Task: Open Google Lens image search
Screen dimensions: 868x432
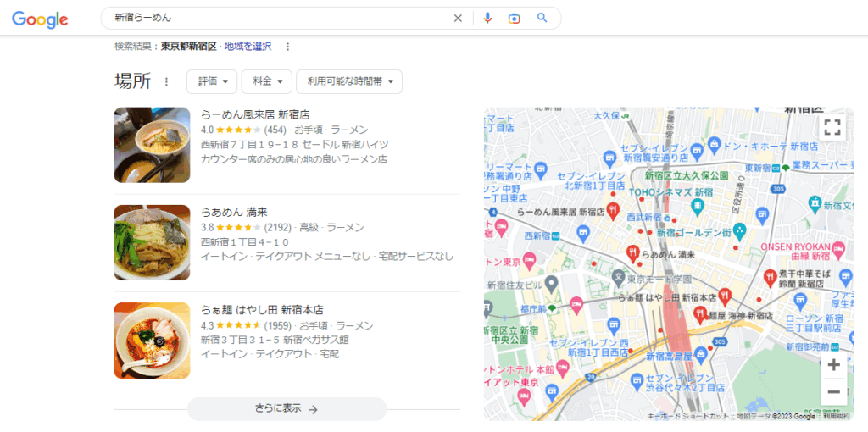Action: 514,18
